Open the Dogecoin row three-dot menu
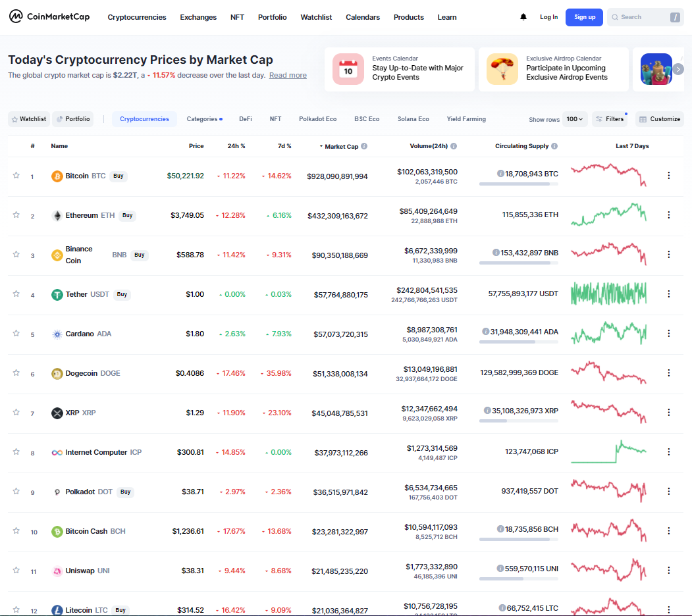 668,373
